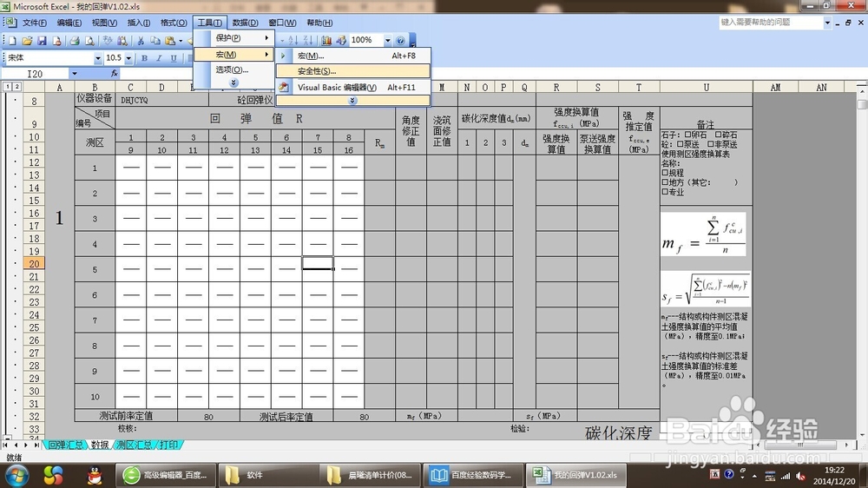Expand the Tools menu chevron
Viewport: 868px width, 488px height.
(233, 82)
